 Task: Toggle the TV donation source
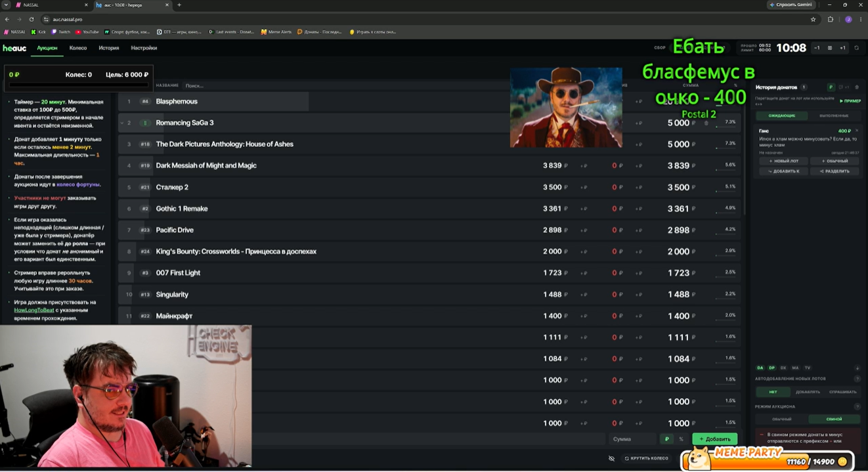tap(808, 368)
